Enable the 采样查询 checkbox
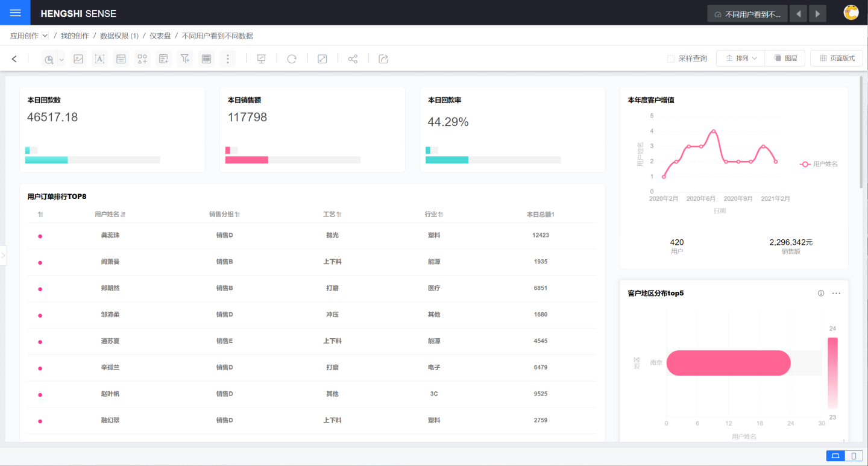The height and width of the screenshot is (466, 868). (x=671, y=58)
